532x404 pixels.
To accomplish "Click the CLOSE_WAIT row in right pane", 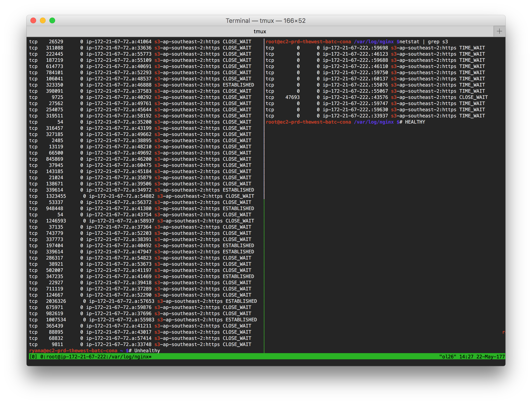I will (473, 97).
